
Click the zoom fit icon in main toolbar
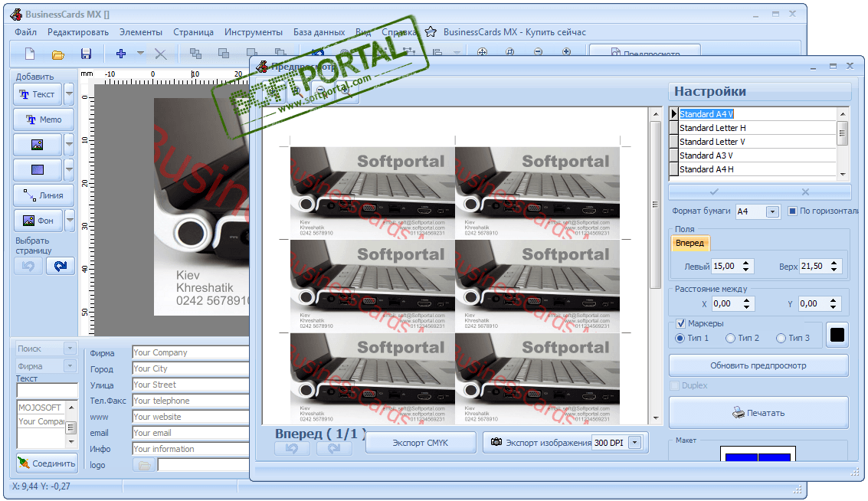482,52
